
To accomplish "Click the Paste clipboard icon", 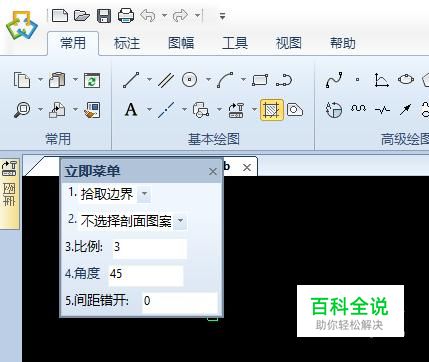I will (x=57, y=80).
